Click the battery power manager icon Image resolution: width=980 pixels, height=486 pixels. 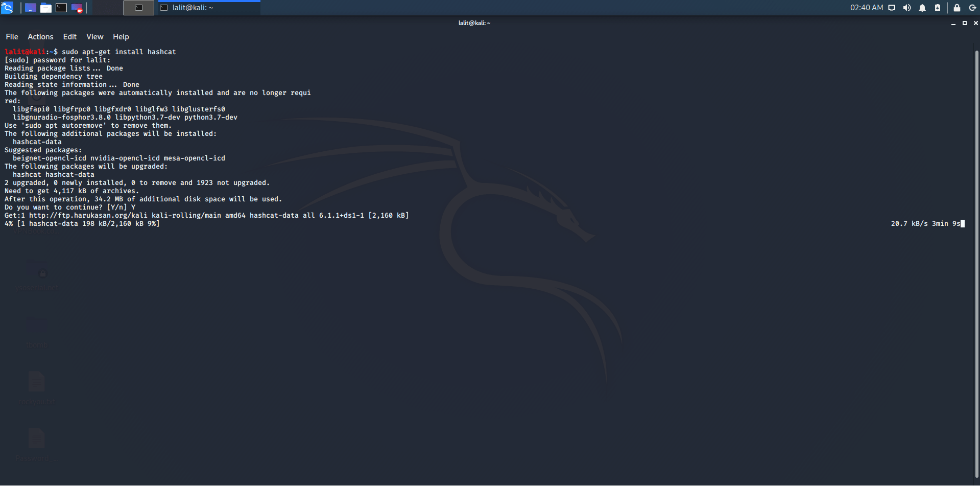[938, 8]
